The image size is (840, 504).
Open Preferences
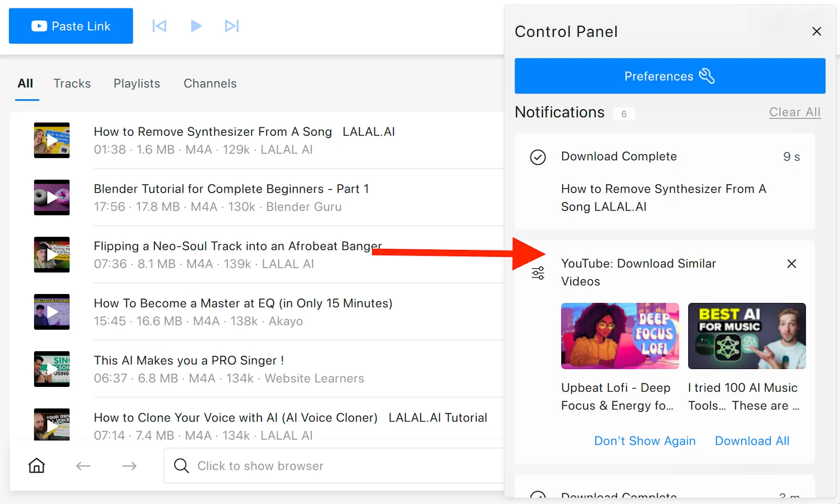pyautogui.click(x=670, y=76)
